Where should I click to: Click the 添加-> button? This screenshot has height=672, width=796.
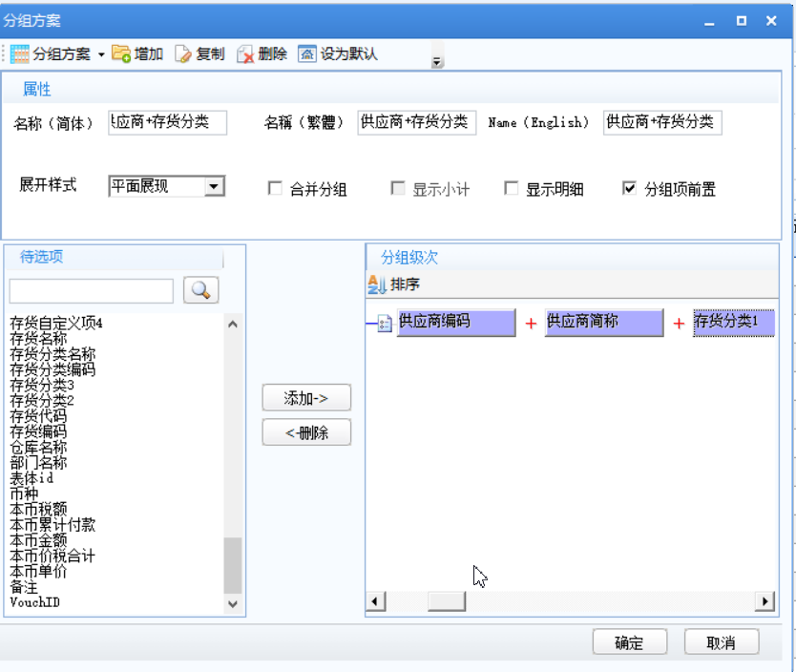(x=306, y=398)
